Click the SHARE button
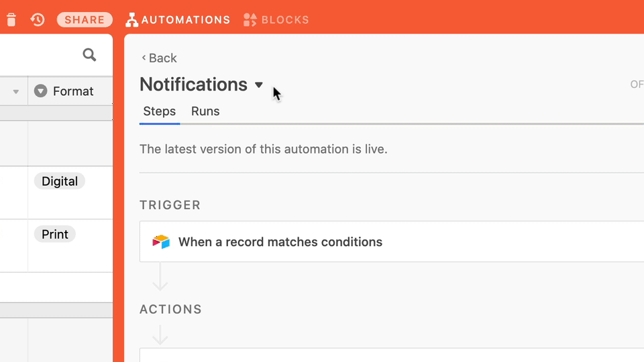 (x=85, y=19)
